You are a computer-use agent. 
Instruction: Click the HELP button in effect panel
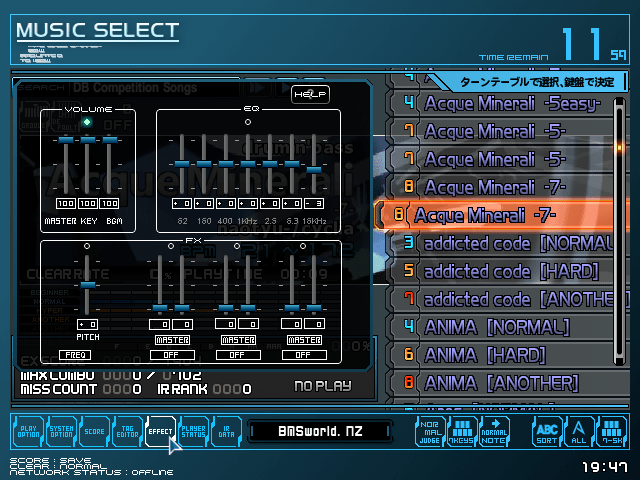(x=310, y=94)
